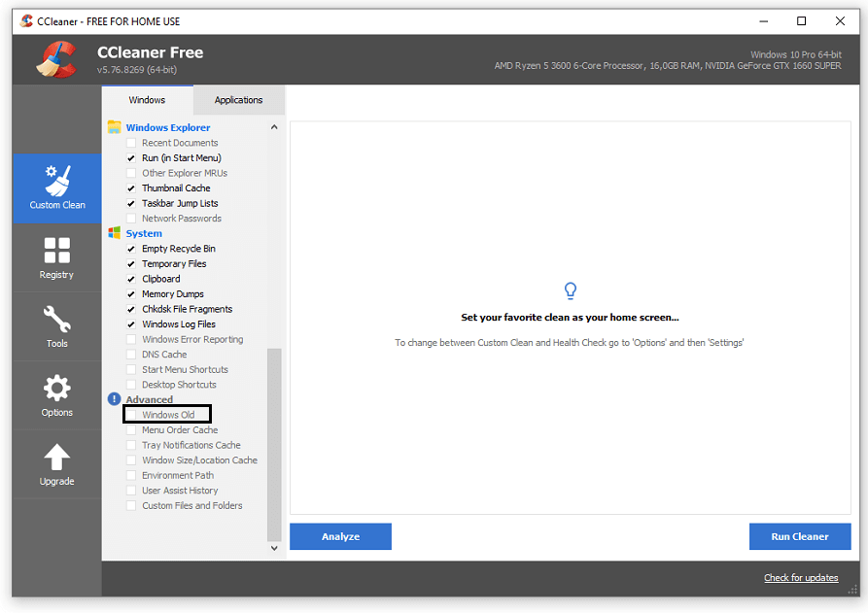Screen dimensions: 868x613
Task: Enable User Assist History checkbox
Action: pyautogui.click(x=131, y=491)
